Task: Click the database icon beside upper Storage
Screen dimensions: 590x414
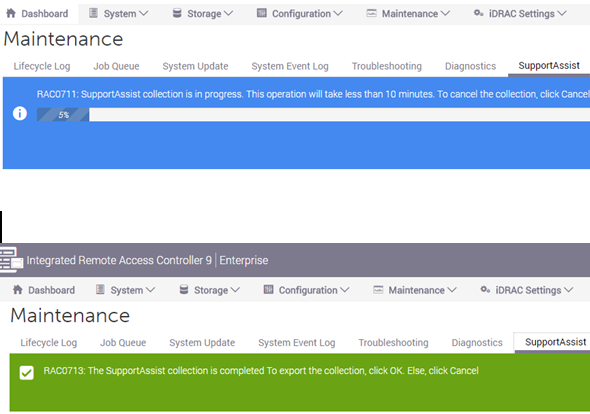Action: coord(177,13)
